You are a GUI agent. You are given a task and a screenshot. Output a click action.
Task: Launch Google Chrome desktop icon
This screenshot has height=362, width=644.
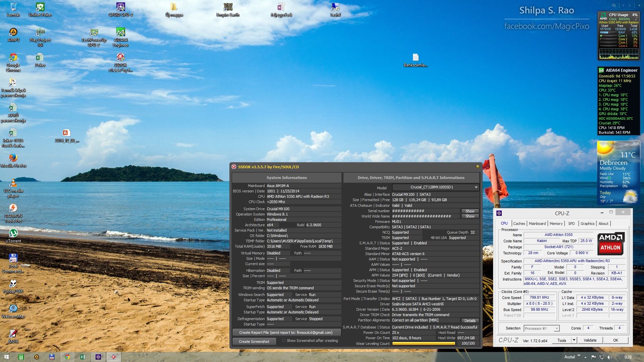click(x=13, y=62)
